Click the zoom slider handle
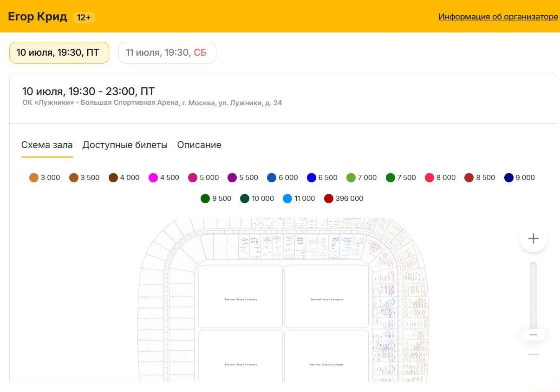Viewport: 560px width, 392px height. point(534,334)
